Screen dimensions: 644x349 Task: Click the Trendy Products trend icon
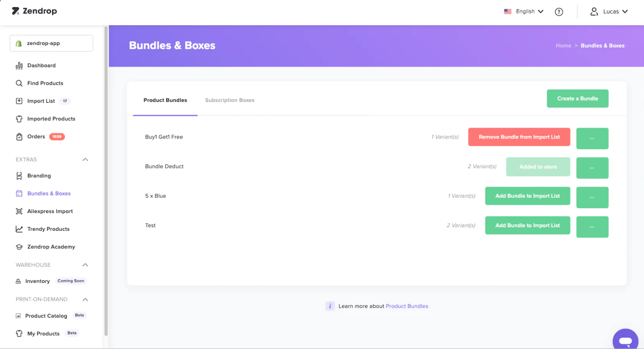19,229
